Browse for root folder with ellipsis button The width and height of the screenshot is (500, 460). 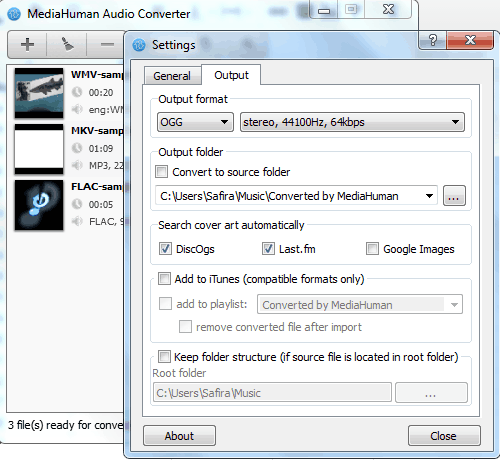tap(431, 393)
